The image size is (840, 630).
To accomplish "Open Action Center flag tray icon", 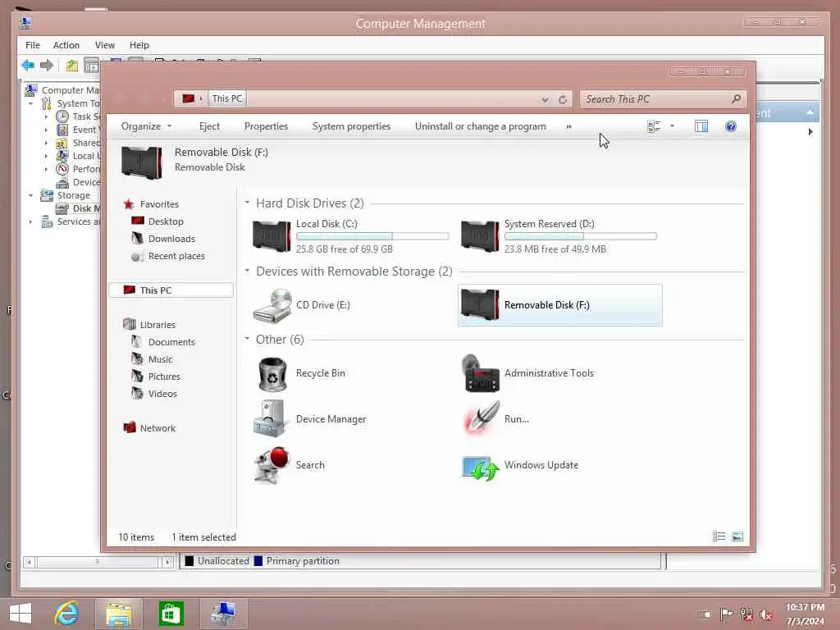I will click(727, 614).
